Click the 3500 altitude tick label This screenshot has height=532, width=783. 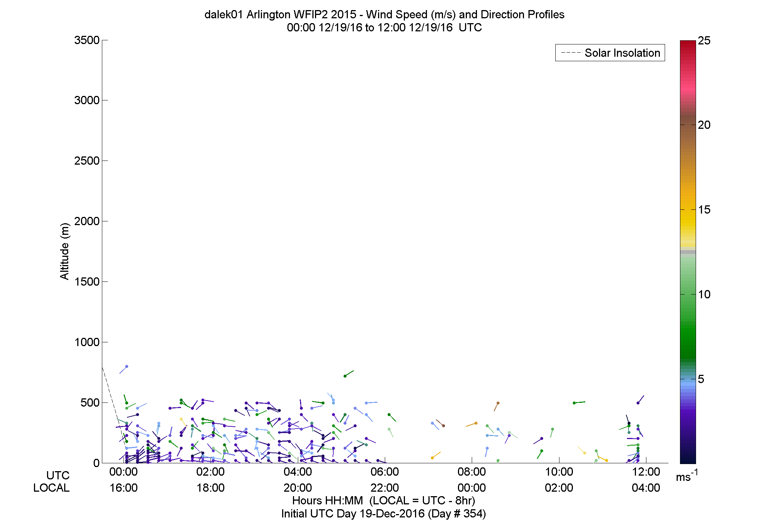pyautogui.click(x=87, y=40)
